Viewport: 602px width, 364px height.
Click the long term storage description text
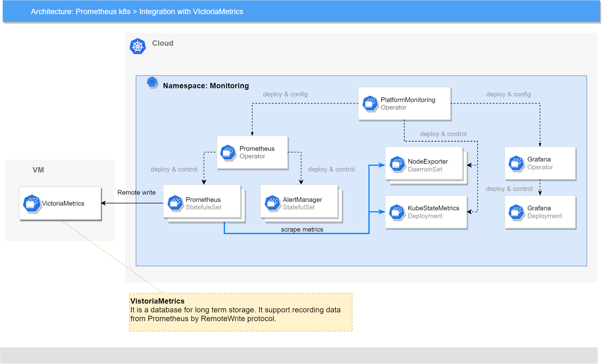pyautogui.click(x=235, y=314)
